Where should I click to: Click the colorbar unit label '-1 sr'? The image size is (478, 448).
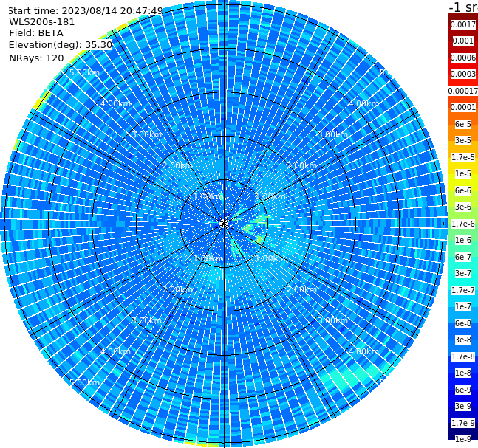coord(463,7)
